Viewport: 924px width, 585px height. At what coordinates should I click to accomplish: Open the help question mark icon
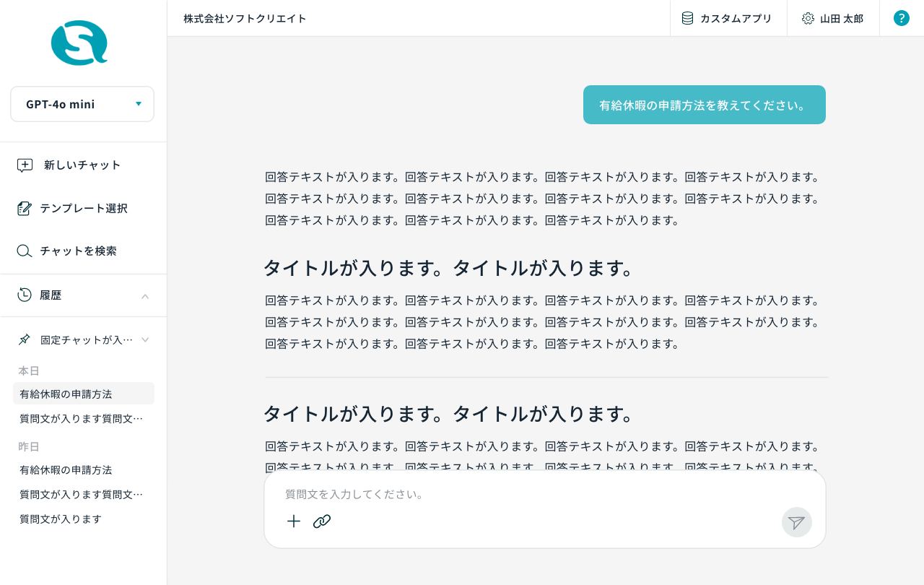click(x=901, y=18)
